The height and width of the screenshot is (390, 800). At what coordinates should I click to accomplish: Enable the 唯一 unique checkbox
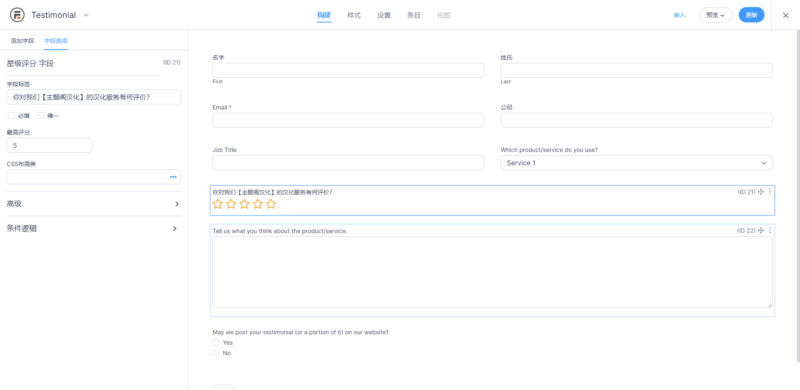[41, 115]
